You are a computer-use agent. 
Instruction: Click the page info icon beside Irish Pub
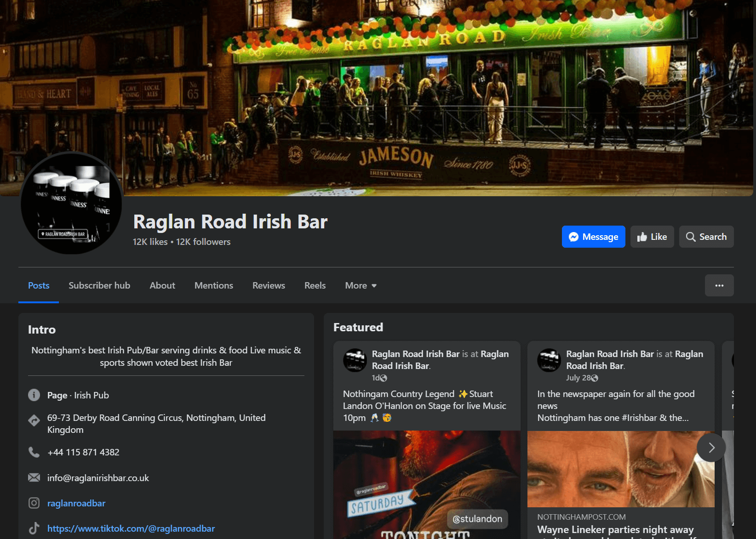(34, 395)
